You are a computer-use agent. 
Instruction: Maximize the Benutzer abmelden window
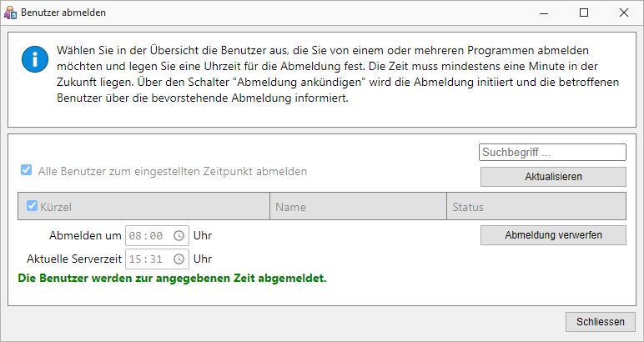(x=584, y=13)
